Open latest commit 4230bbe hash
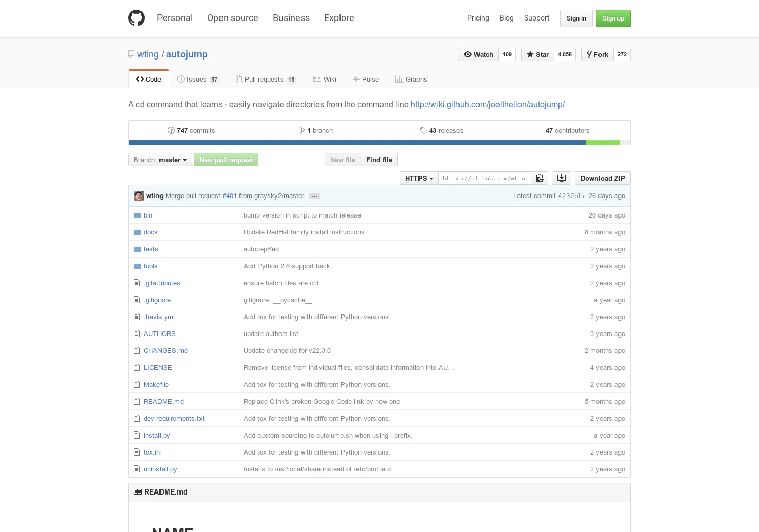Viewport: 759px width, 532px height. (572, 196)
